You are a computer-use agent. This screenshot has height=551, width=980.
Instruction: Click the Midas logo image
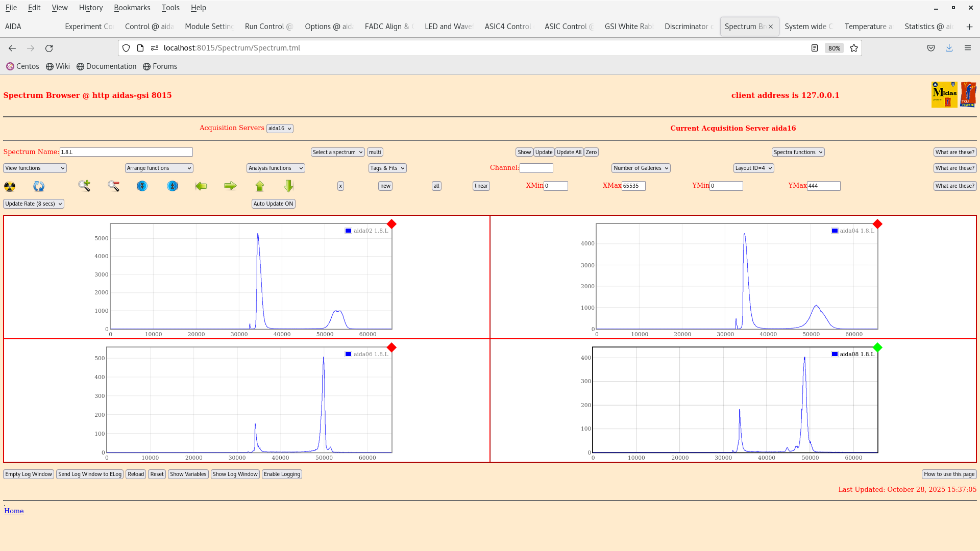(944, 94)
